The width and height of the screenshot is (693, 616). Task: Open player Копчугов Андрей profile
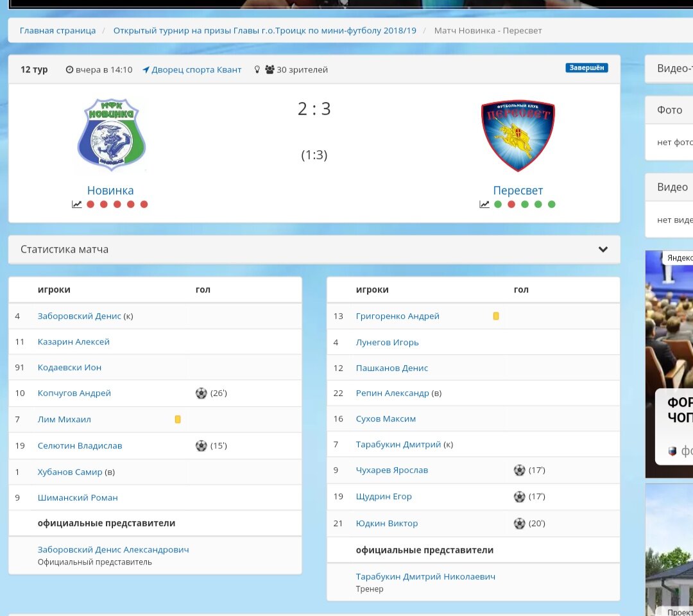tap(74, 393)
